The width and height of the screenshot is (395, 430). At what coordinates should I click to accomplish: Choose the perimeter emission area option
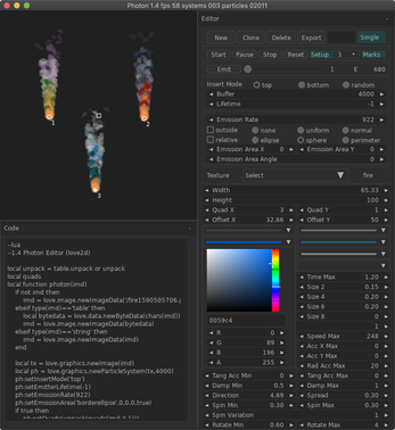pyautogui.click(x=346, y=140)
